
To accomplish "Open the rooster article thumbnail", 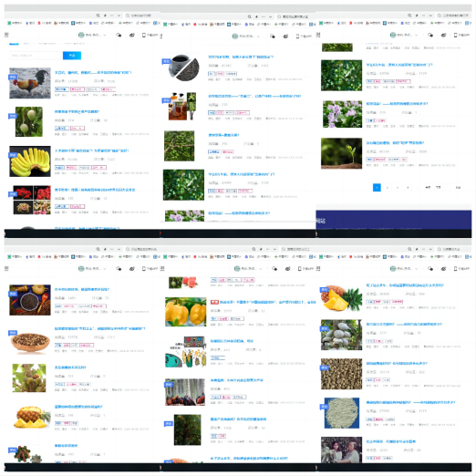I will [x=30, y=83].
